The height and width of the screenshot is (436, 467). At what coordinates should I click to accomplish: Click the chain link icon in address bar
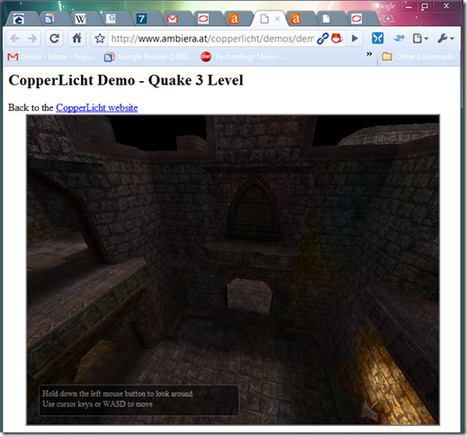tap(322, 39)
